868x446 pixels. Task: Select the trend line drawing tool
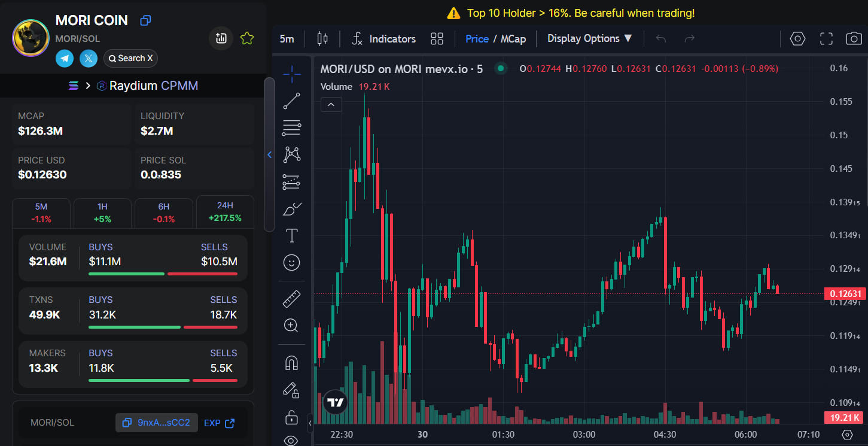point(292,101)
